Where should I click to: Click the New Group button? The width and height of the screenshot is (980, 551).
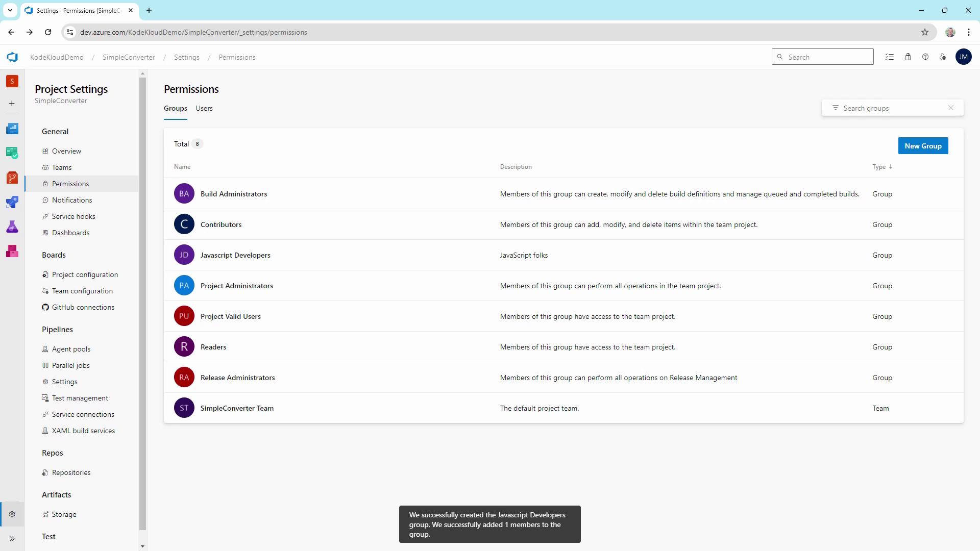point(923,146)
